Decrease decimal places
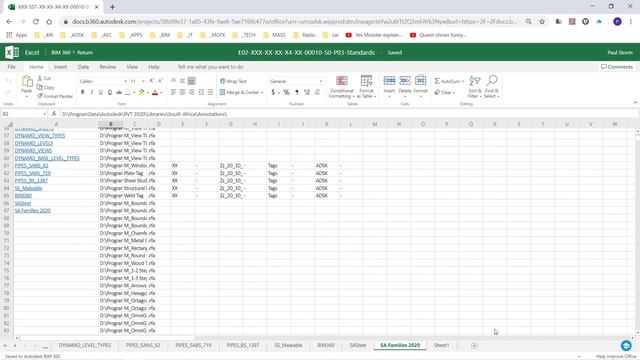The image size is (640, 360). coord(317,92)
